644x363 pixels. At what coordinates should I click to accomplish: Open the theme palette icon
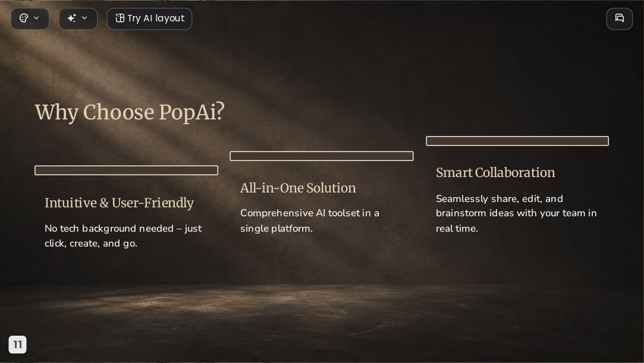click(24, 18)
